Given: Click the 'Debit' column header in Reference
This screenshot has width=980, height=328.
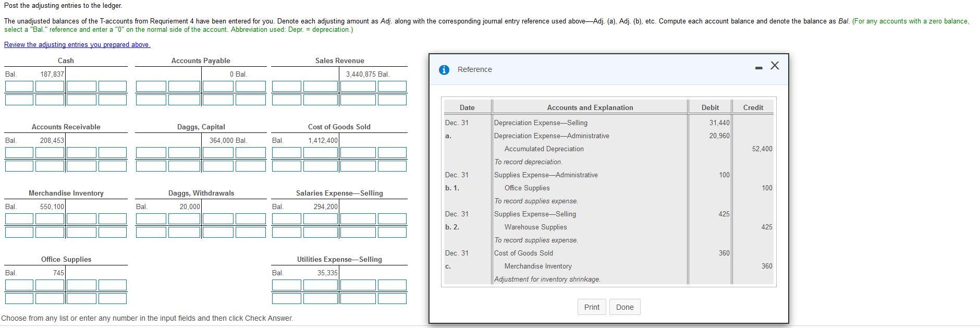Looking at the screenshot, I should pyautogui.click(x=710, y=107).
